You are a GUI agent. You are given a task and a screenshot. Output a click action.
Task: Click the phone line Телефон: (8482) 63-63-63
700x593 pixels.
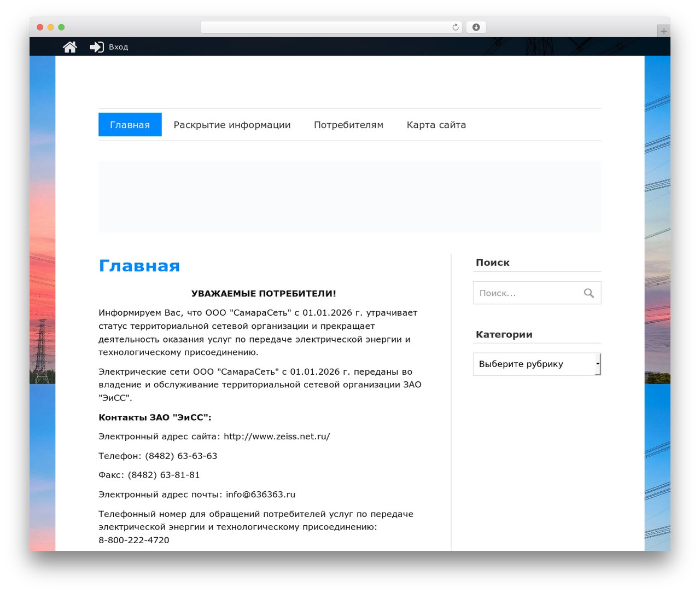[x=158, y=456]
